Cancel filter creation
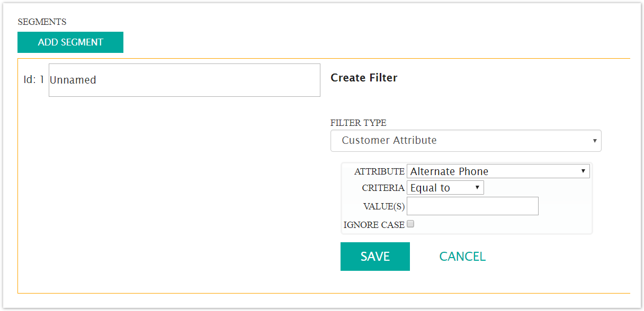Screen dimensions: 644x311 [x=462, y=256]
